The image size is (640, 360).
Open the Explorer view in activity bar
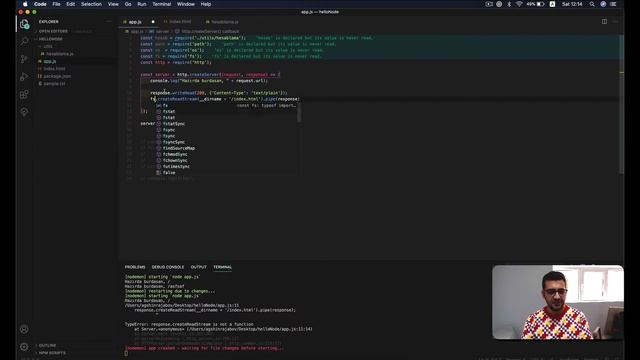coord(24,24)
